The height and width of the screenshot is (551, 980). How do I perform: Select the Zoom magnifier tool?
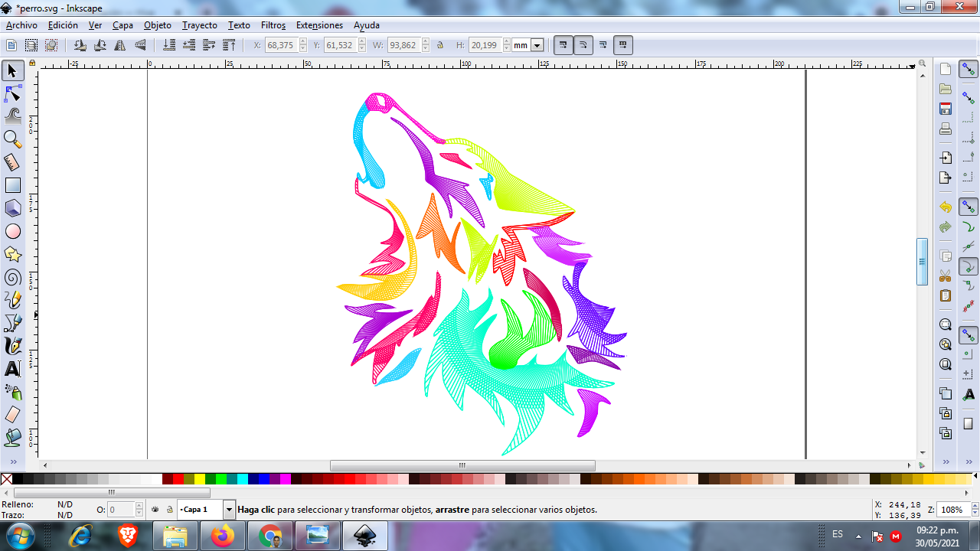12,139
